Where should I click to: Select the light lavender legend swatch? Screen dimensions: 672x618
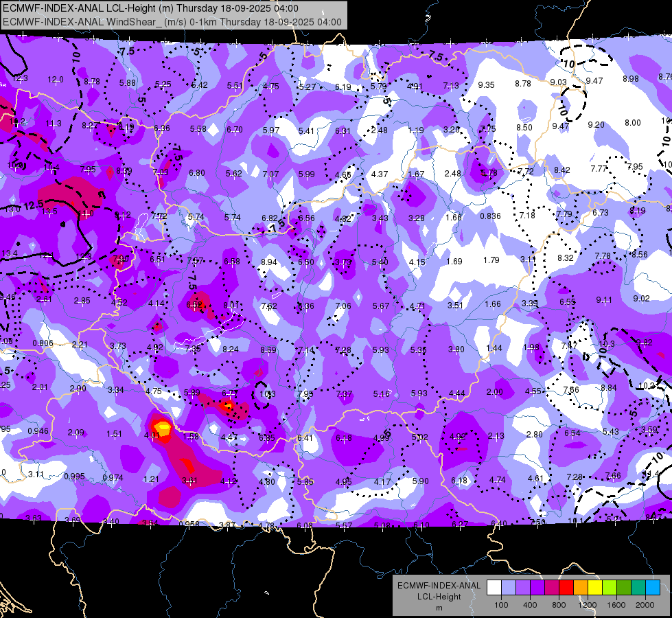click(x=508, y=587)
